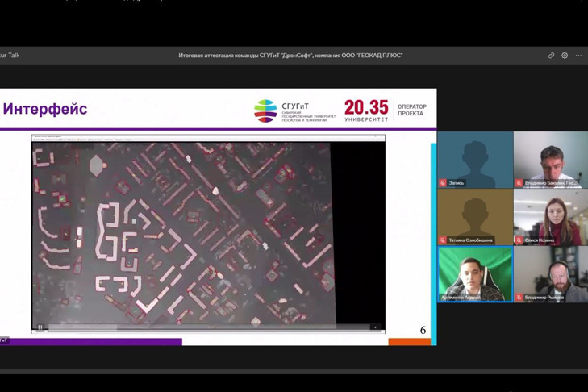This screenshot has width=588, height=392.
Task: Click muted mic icon beside Владимир Рыжков
Action: 519,298
